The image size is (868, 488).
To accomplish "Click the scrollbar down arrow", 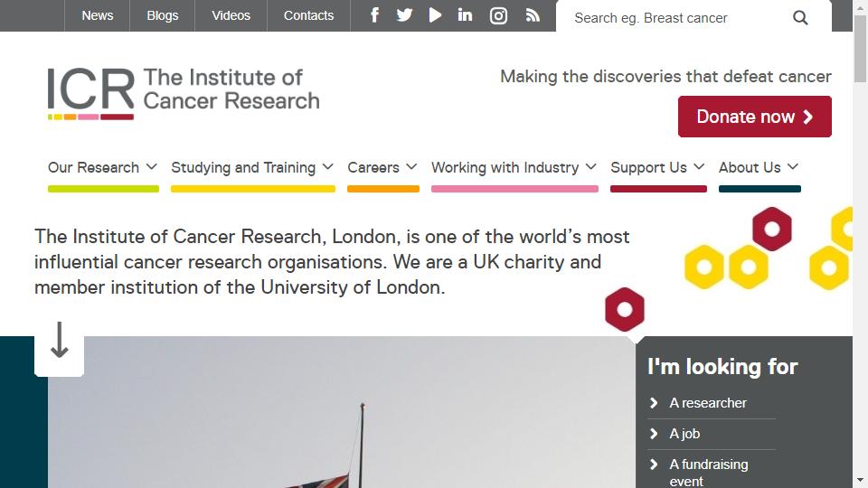I will pyautogui.click(x=860, y=481).
